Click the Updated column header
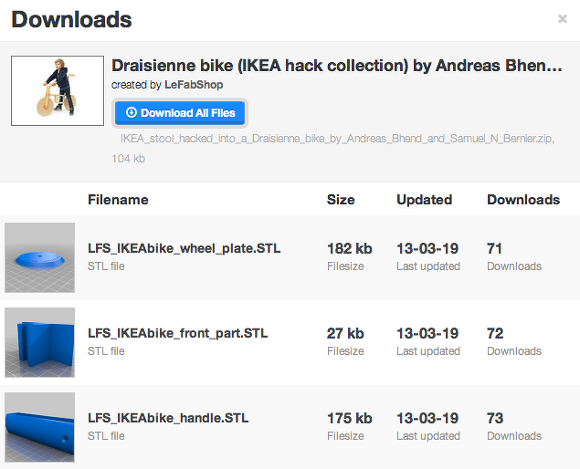580x469 pixels. (424, 200)
